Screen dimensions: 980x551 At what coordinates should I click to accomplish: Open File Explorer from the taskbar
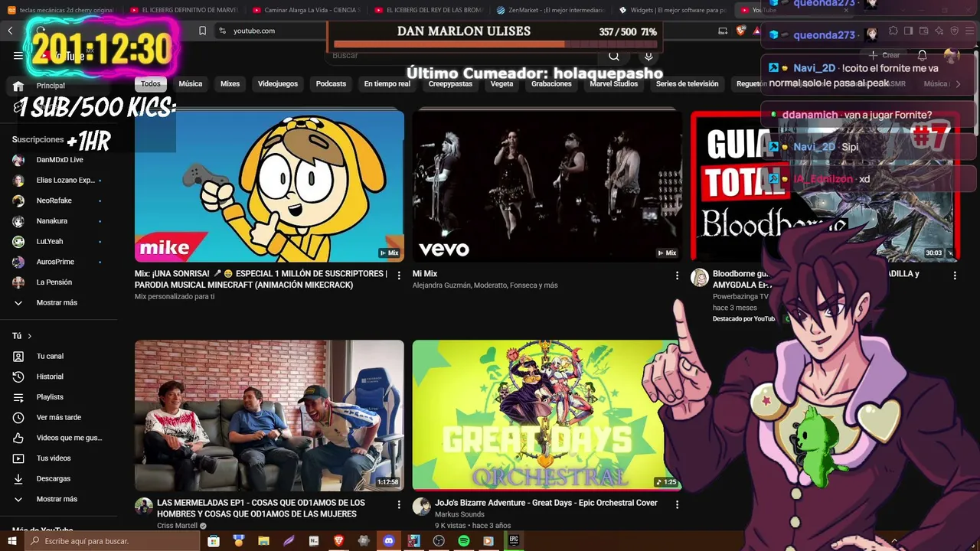click(263, 541)
